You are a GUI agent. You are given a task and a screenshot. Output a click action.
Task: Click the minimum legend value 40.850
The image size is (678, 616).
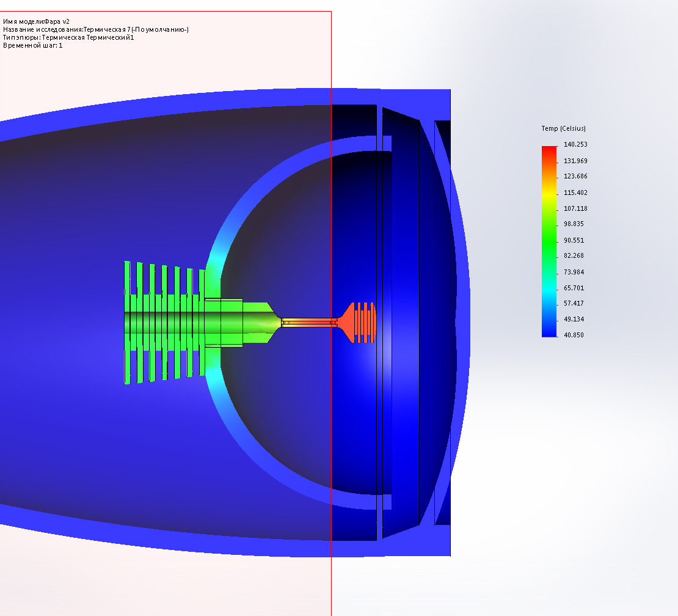pos(574,335)
